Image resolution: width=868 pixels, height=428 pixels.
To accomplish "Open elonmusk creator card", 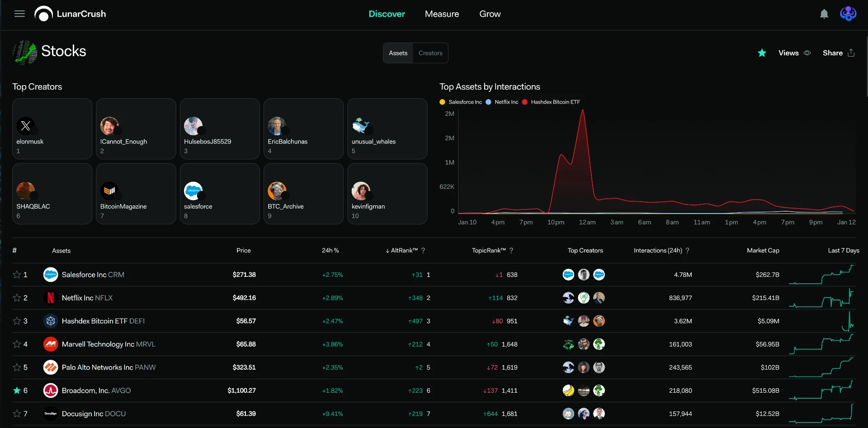I will point(52,129).
